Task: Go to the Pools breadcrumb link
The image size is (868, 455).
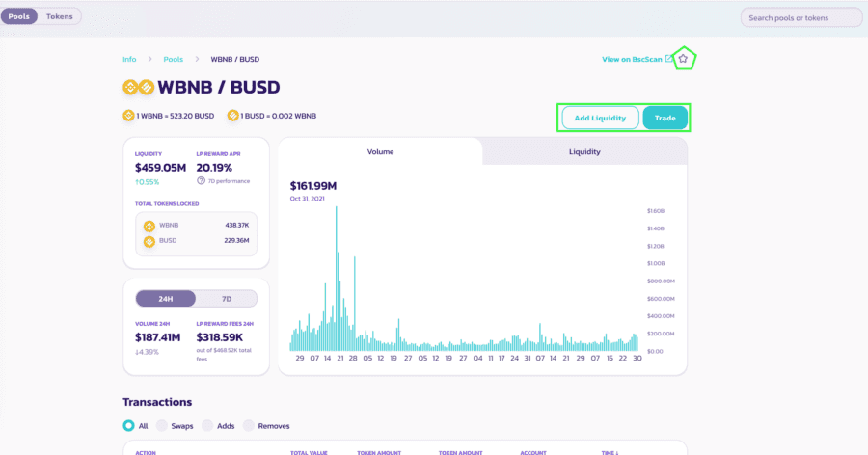Action: pyautogui.click(x=174, y=59)
